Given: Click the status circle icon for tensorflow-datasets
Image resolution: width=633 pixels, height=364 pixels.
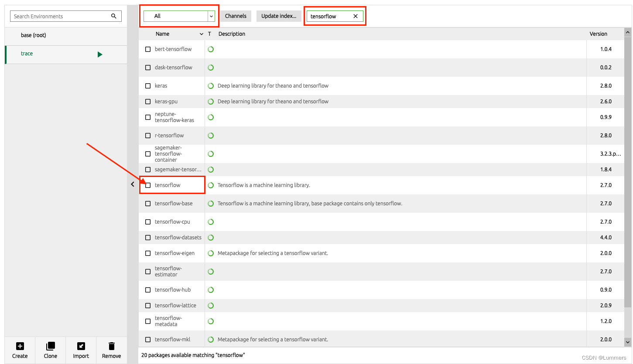Looking at the screenshot, I should tap(211, 238).
